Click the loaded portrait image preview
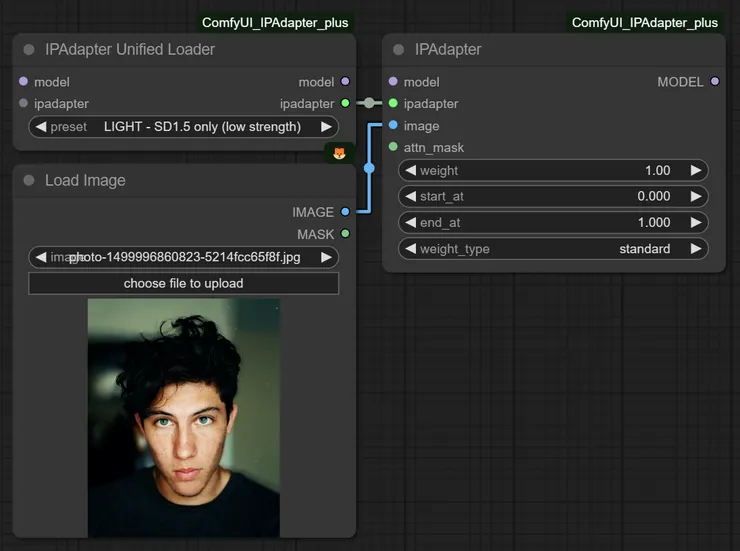The image size is (740, 551). [184, 418]
